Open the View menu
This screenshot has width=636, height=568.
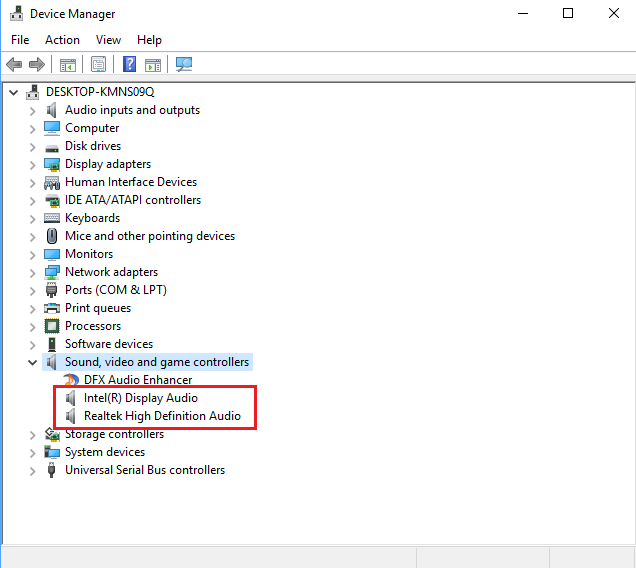[x=108, y=40]
